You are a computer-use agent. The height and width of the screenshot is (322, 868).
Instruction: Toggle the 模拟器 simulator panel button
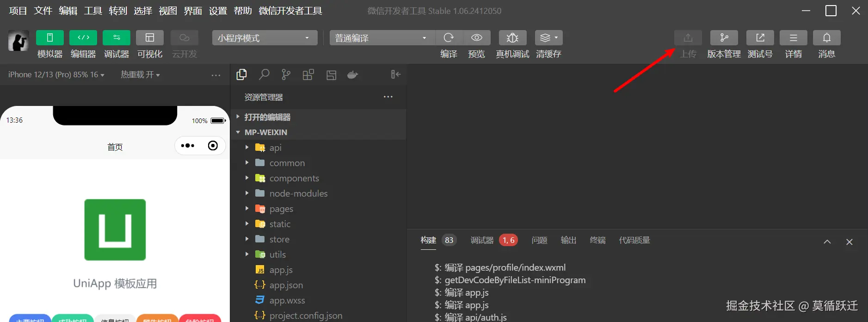(50, 37)
